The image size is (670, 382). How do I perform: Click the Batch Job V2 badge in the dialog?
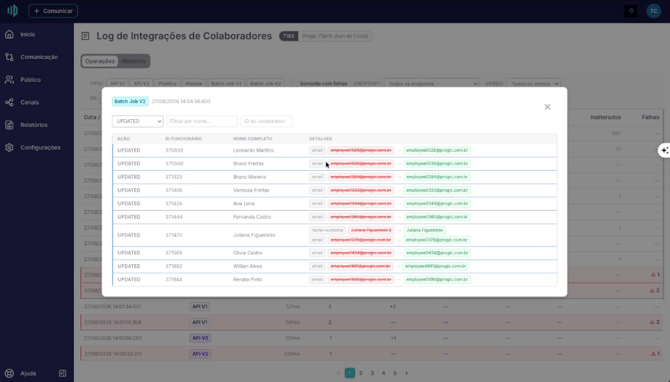(x=130, y=101)
